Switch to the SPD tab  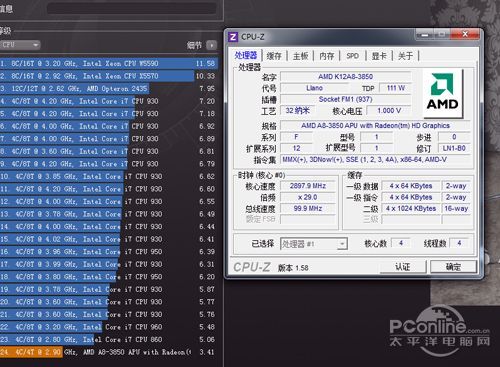pos(353,56)
